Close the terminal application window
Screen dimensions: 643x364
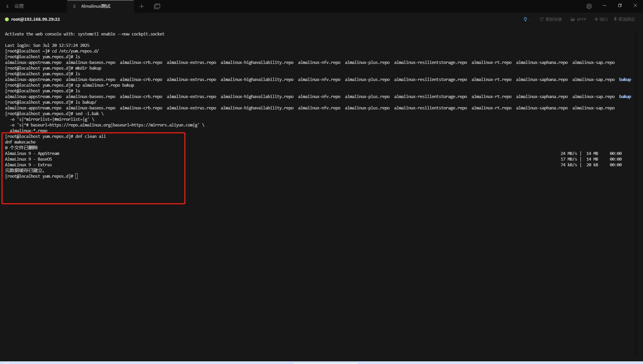coord(635,6)
